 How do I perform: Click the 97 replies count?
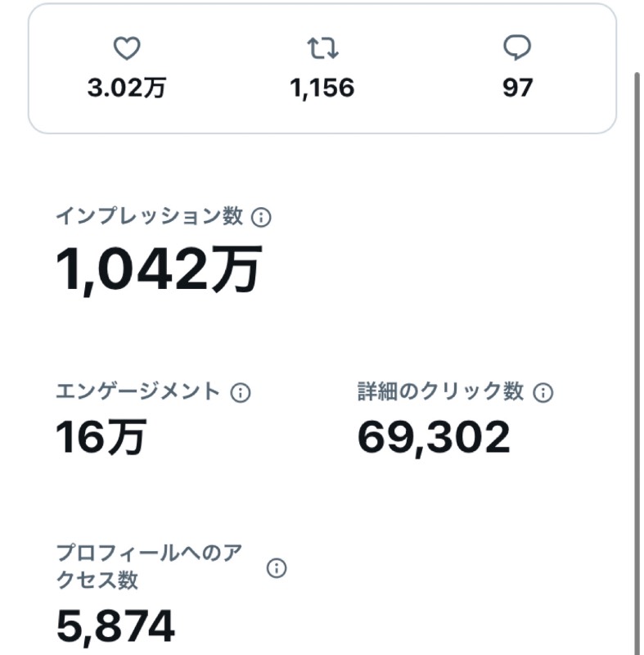[517, 88]
